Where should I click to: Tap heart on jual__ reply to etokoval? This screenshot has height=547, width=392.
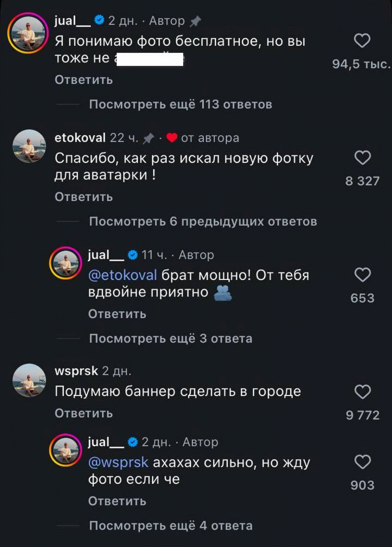(x=362, y=275)
